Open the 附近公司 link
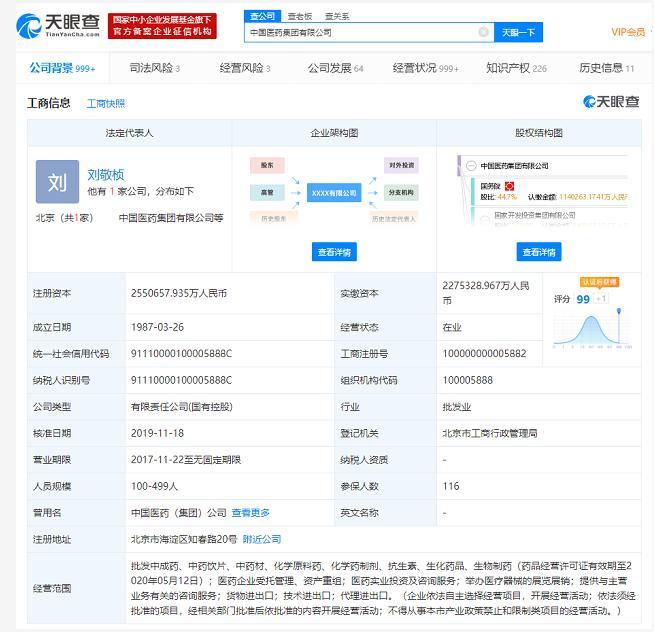The image size is (654, 632). click(x=262, y=539)
